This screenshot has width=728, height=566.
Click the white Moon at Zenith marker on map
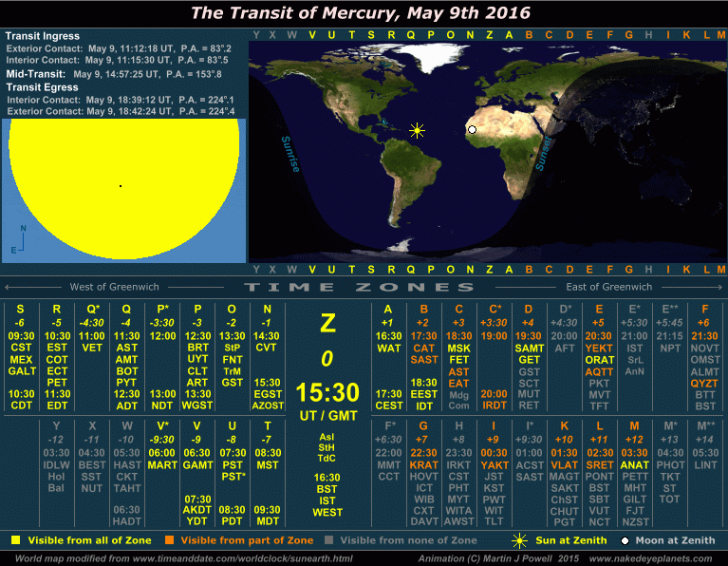pos(472,130)
